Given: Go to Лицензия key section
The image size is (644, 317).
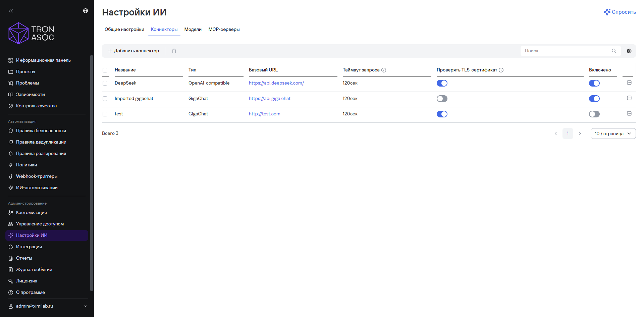Looking at the screenshot, I should (47, 281).
